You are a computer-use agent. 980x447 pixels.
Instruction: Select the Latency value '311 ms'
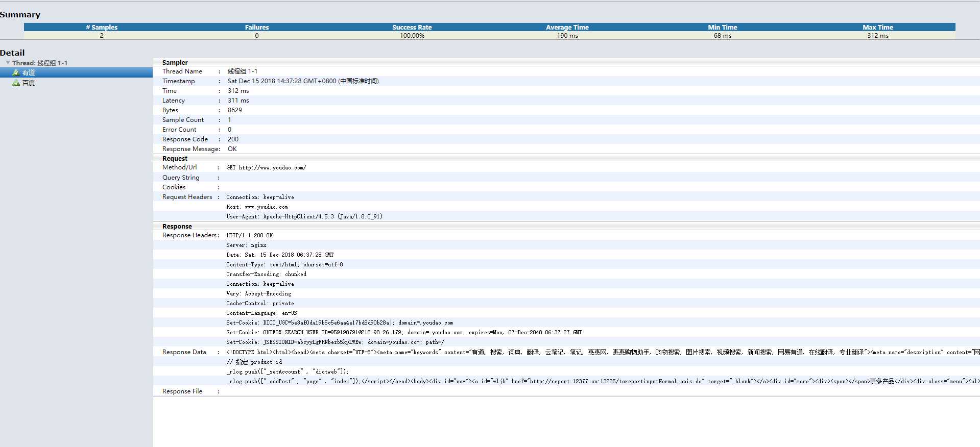tap(238, 100)
